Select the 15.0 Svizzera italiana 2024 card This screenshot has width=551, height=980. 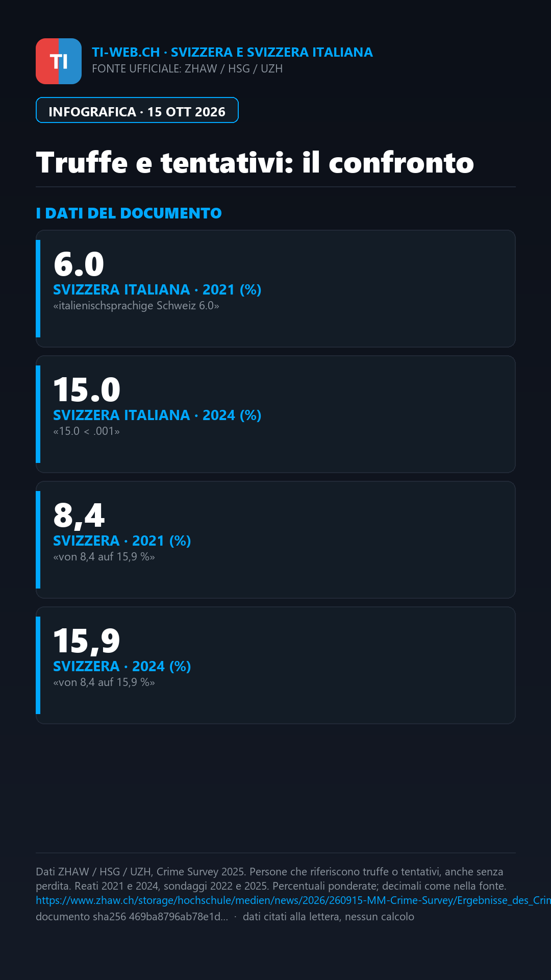pyautogui.click(x=275, y=414)
